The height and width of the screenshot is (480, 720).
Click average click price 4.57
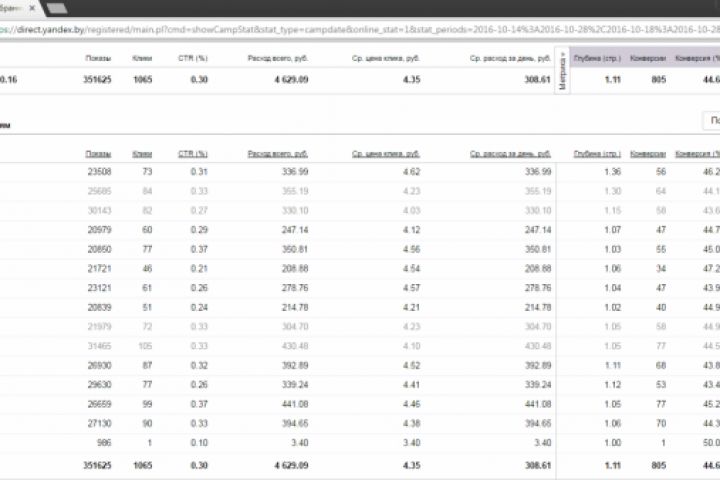pyautogui.click(x=411, y=288)
